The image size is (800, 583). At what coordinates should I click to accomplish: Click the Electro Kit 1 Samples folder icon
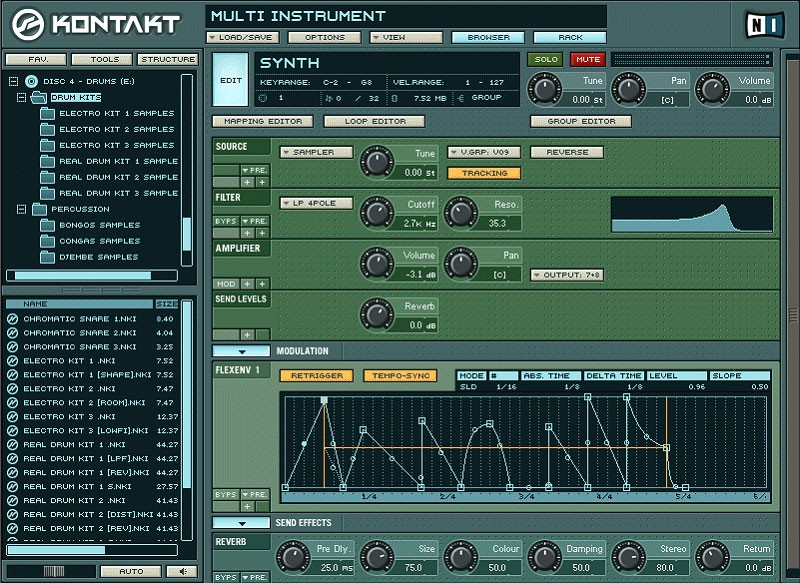point(47,113)
